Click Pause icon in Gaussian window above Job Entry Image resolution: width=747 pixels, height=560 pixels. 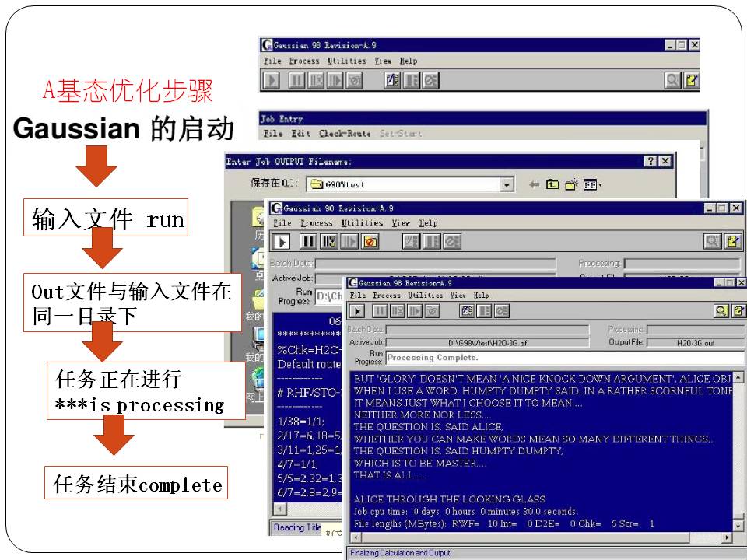(x=296, y=80)
